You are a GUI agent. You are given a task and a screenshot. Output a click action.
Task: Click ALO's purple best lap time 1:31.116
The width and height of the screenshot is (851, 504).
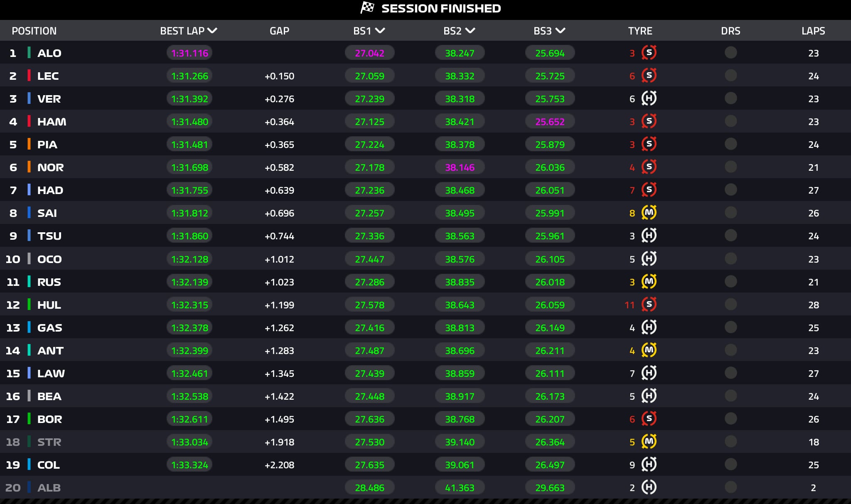189,53
